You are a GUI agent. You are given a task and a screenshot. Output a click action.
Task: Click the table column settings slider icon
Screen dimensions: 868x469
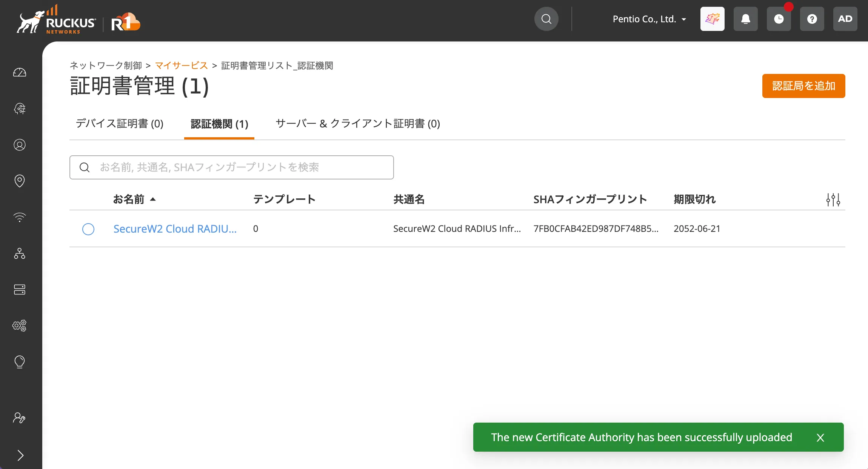(833, 199)
